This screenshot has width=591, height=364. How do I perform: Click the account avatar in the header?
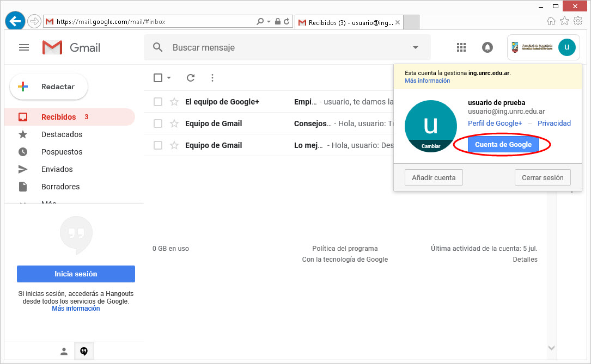click(x=566, y=47)
